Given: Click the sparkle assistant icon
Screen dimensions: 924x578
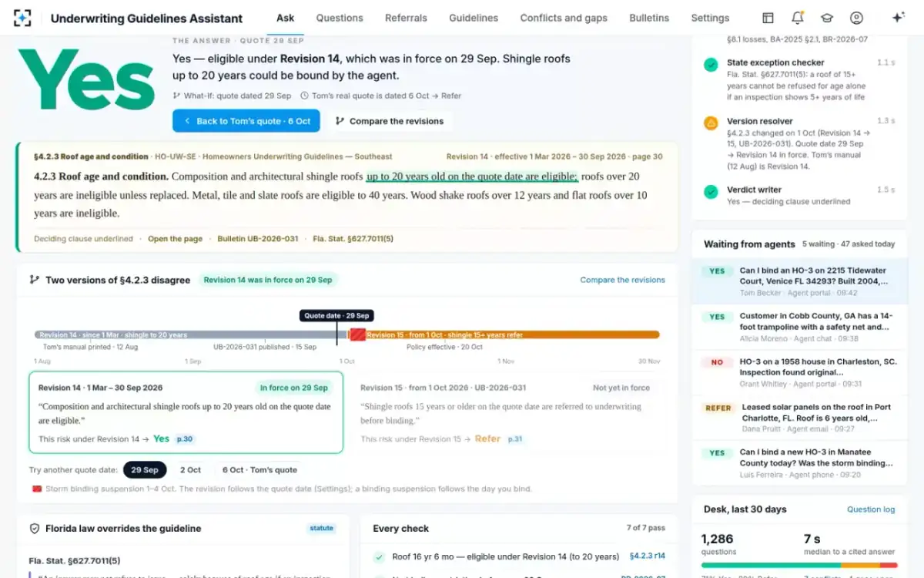Looking at the screenshot, I should pos(898,18).
